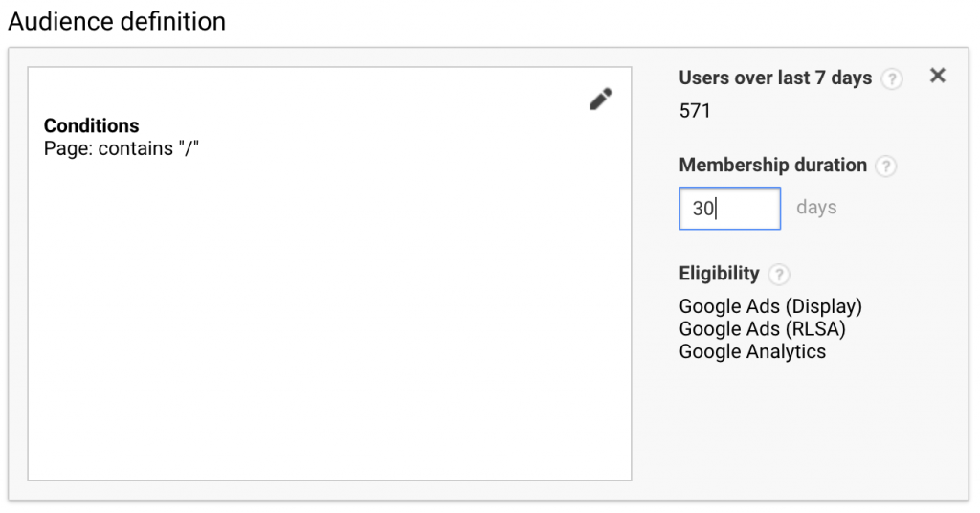Open help icon next to Eligibility
The image size is (980, 513).
(779, 275)
